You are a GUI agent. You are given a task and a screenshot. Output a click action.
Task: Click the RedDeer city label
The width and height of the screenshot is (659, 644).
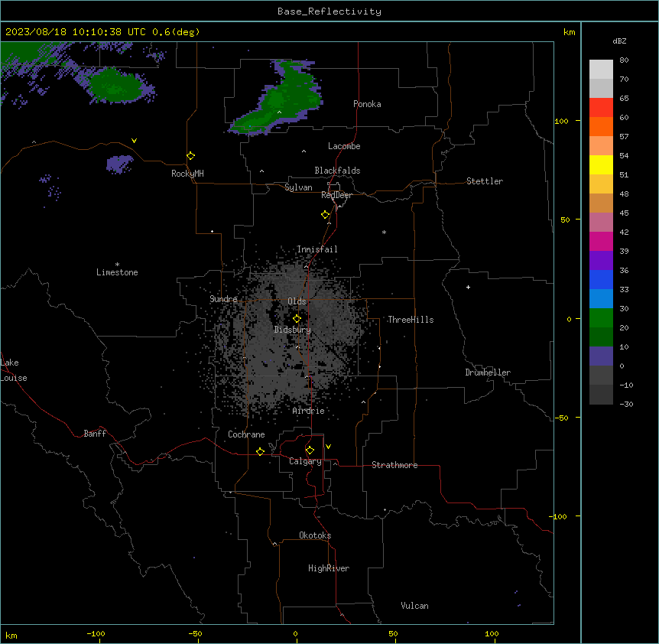point(336,195)
